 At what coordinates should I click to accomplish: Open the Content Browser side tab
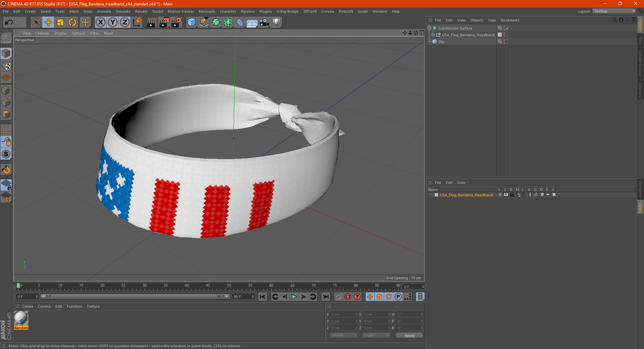pyautogui.click(x=640, y=63)
